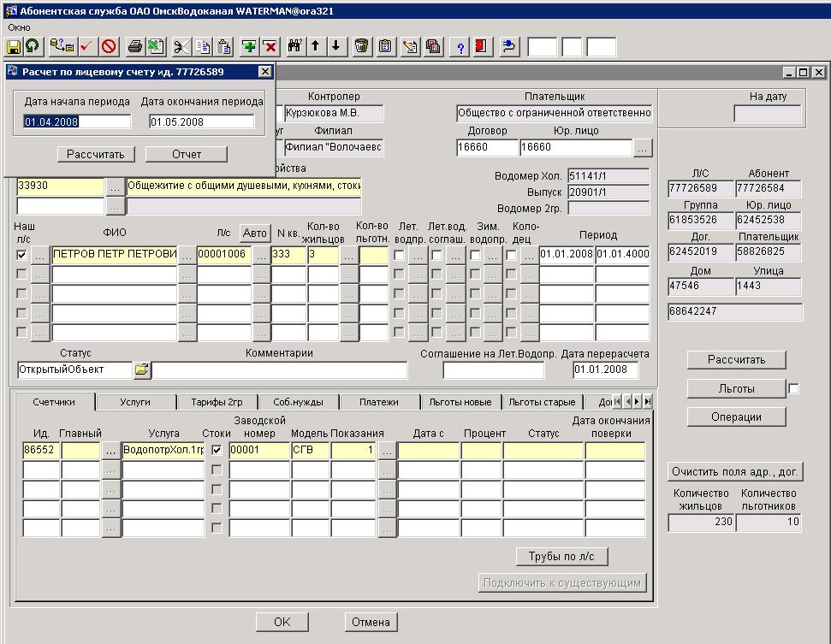Click the binoculars Search toolbar icon
Screen dimensions: 831x644
coord(296,46)
